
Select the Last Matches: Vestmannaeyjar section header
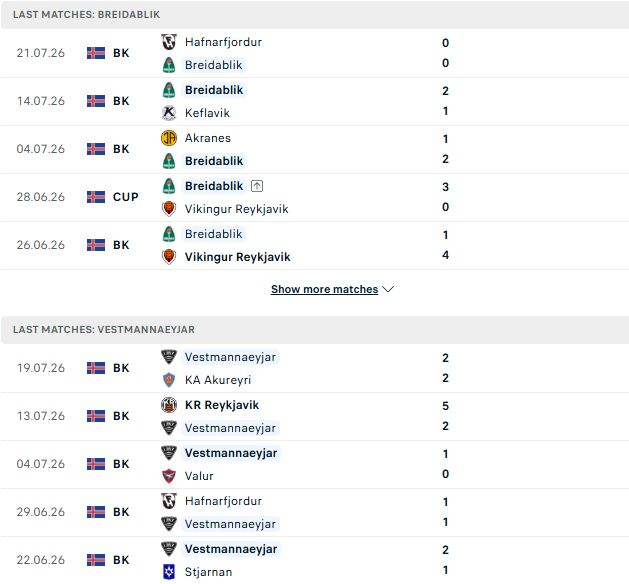click(x=314, y=329)
